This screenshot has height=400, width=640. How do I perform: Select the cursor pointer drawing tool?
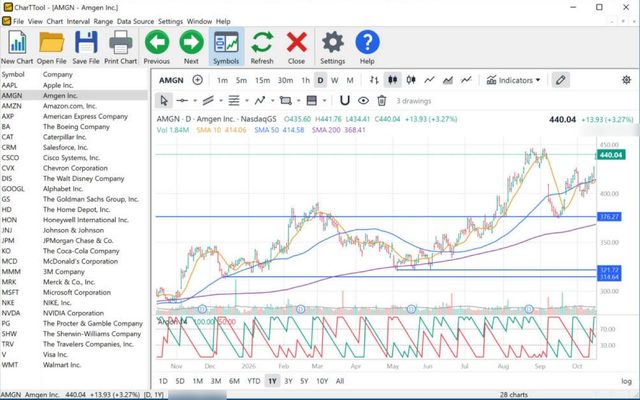pyautogui.click(x=164, y=100)
